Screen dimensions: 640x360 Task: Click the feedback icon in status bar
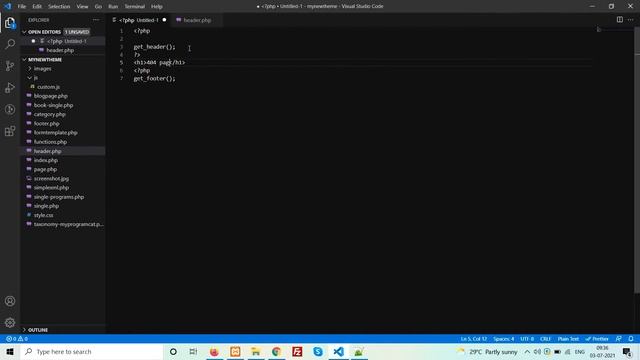[619, 339]
